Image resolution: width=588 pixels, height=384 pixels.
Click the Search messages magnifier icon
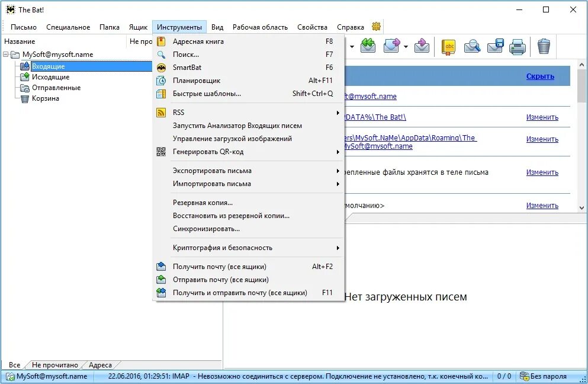point(472,46)
